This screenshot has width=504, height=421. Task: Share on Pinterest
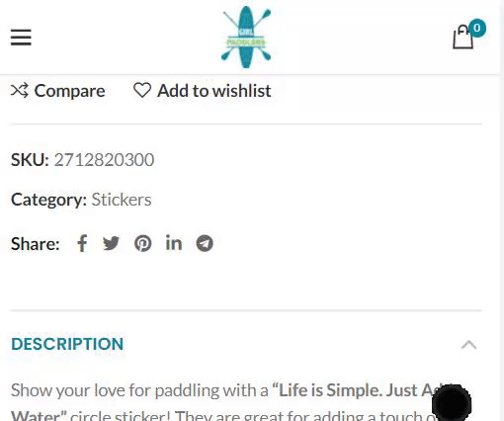pos(142,244)
